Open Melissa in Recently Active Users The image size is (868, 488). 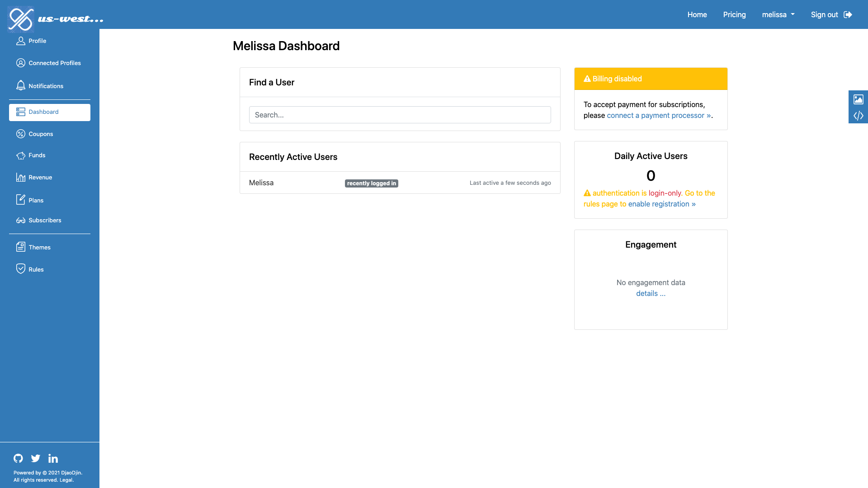261,183
